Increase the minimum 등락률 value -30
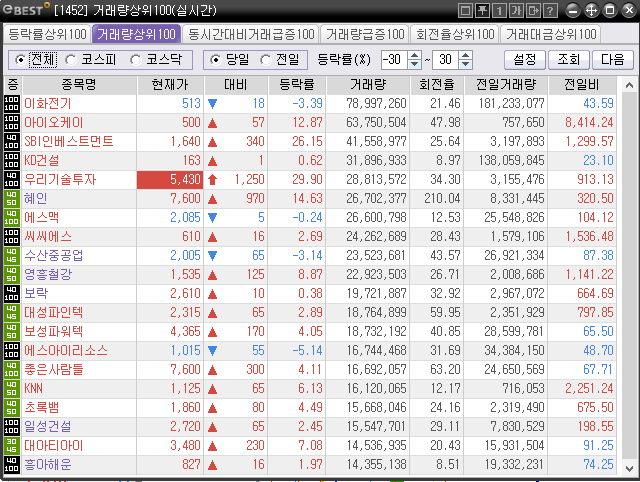The image size is (640, 482). point(415,56)
